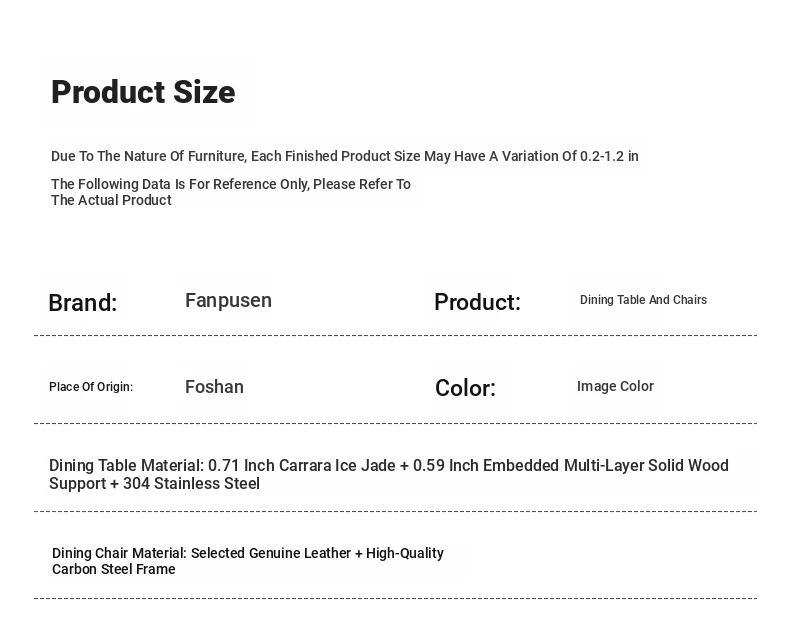Click the Place Of Origin: label
The width and height of the screenshot is (790, 627).
pos(91,387)
